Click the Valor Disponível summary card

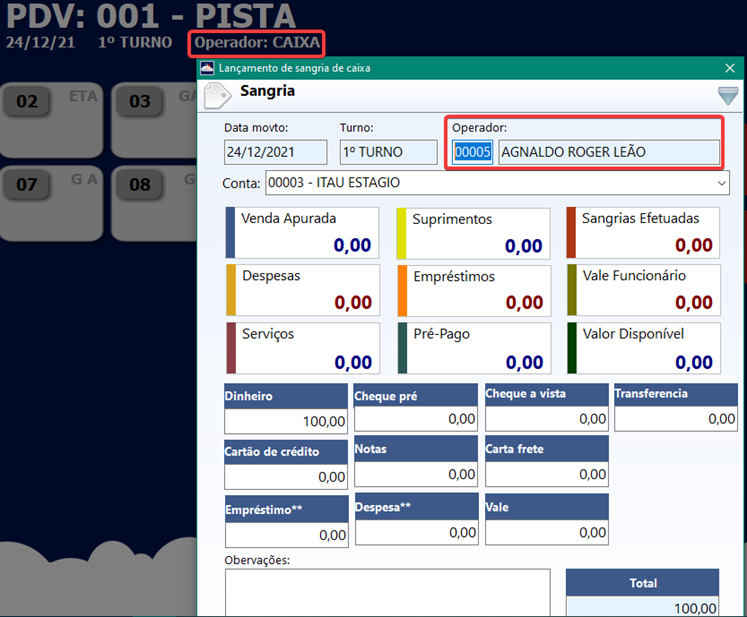click(x=644, y=348)
